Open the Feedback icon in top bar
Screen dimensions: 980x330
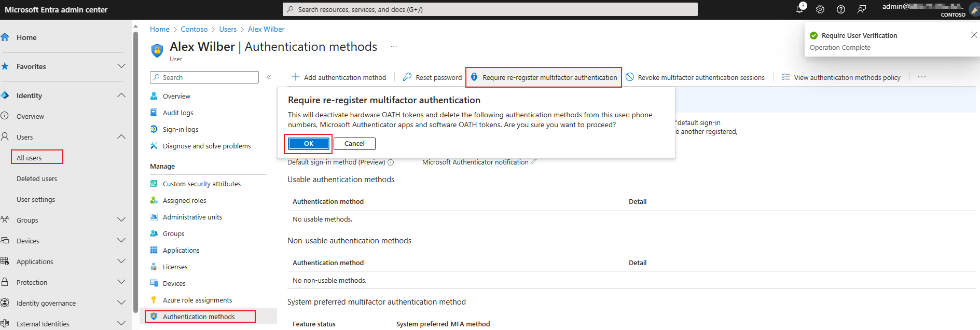point(862,9)
